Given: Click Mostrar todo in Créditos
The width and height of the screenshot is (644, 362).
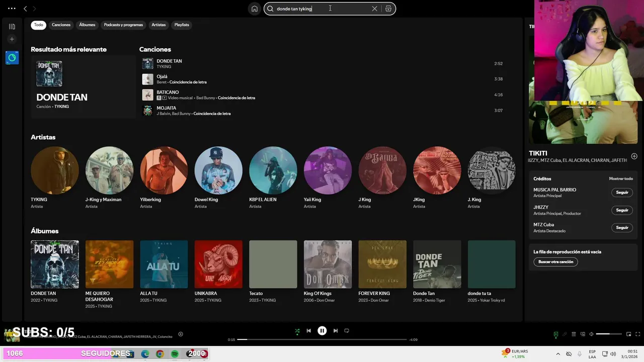Looking at the screenshot, I should pos(621,178).
